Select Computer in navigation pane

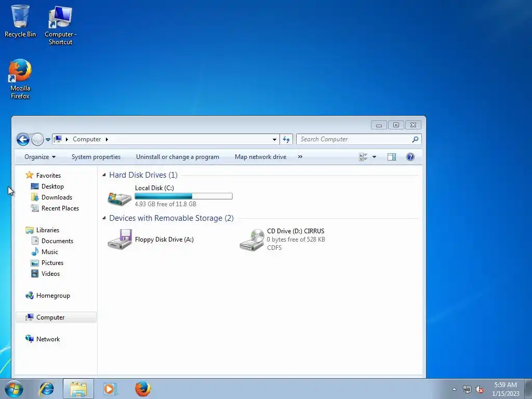coord(56,317)
